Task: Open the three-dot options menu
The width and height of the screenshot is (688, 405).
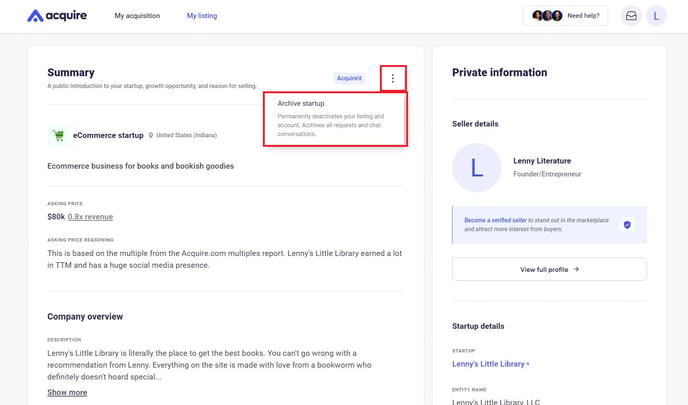Action: pos(393,78)
